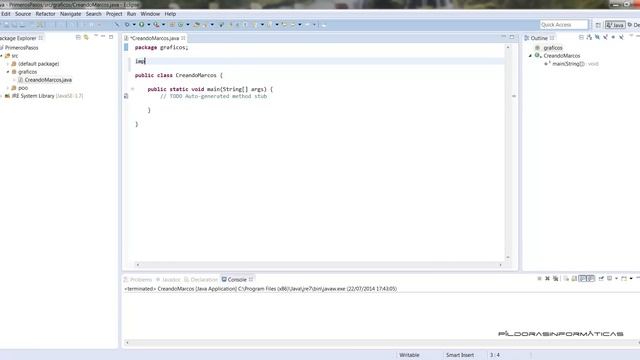The width and height of the screenshot is (640, 360).
Task: Collapse all items in Package Explorer
Action: 78,37
